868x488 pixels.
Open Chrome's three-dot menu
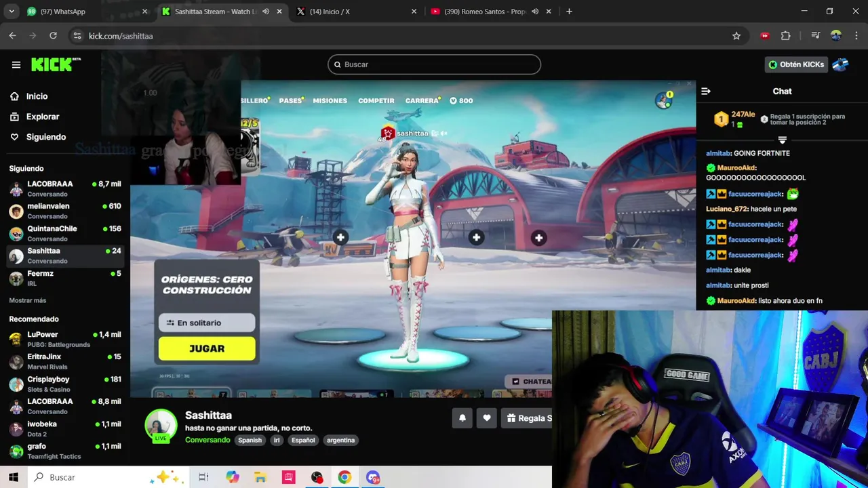(x=856, y=36)
